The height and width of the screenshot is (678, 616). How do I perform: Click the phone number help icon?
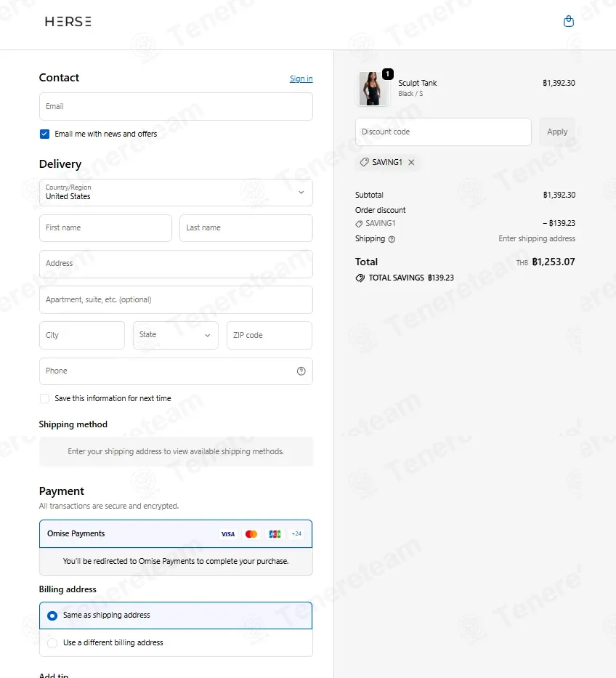click(x=301, y=371)
